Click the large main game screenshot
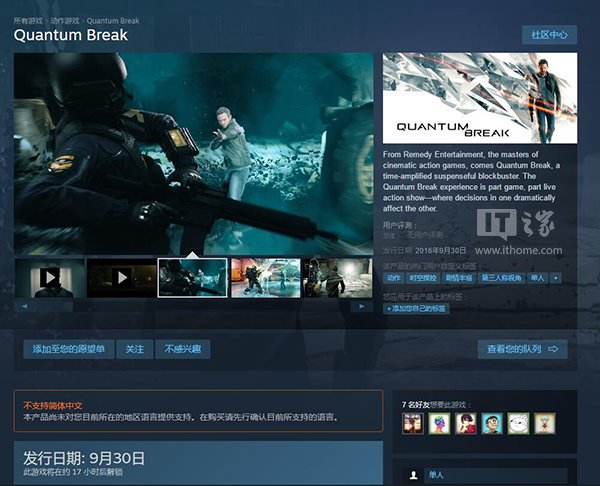 (194, 154)
